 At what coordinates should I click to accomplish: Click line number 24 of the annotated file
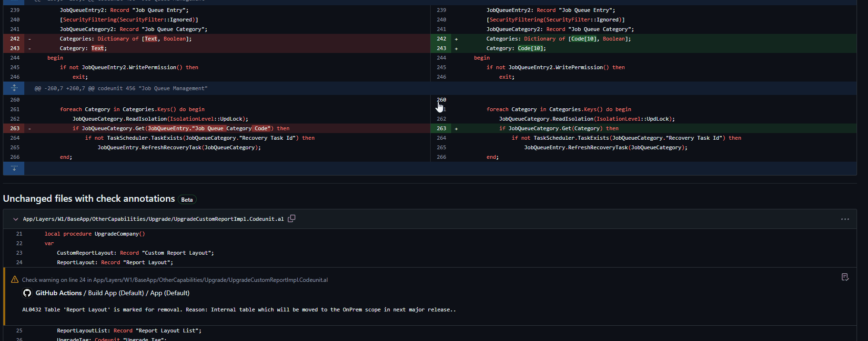point(20,262)
